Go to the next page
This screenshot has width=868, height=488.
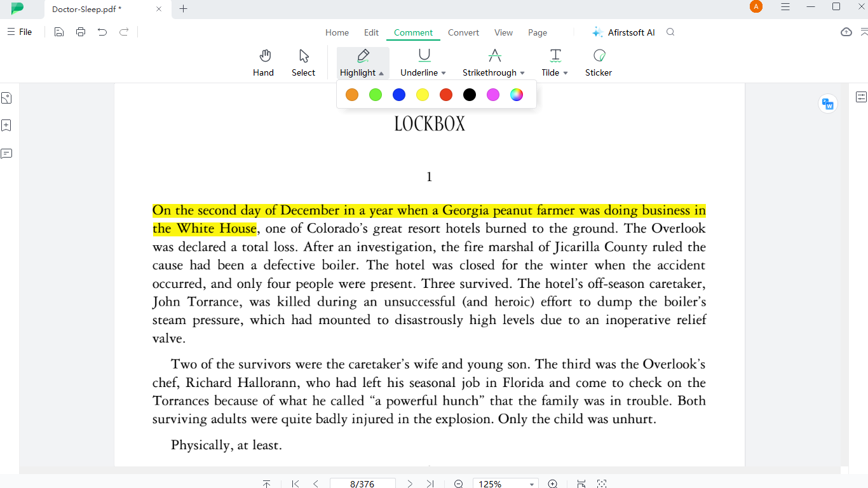point(410,484)
